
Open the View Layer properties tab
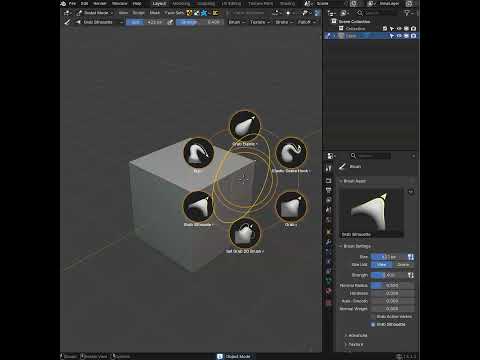pyautogui.click(x=329, y=200)
